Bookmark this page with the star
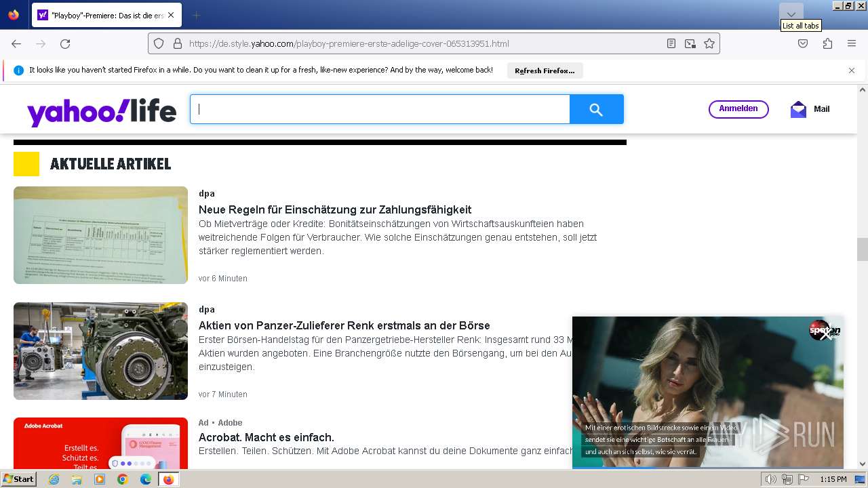The image size is (868, 488). coord(709,43)
